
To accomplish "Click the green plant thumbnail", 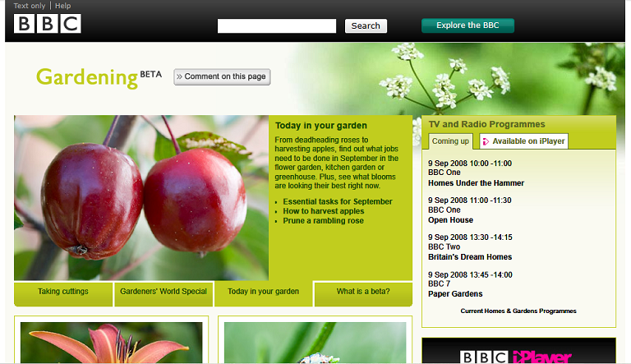I will pyautogui.click(x=315, y=343).
